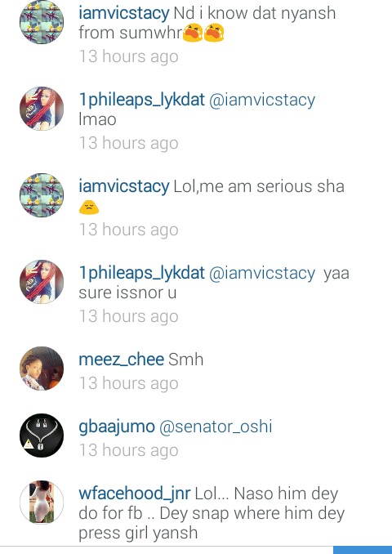Open username 1phileaps_lykdat on the 'yaa sure' comment
This screenshot has width=392, height=554.
(141, 273)
